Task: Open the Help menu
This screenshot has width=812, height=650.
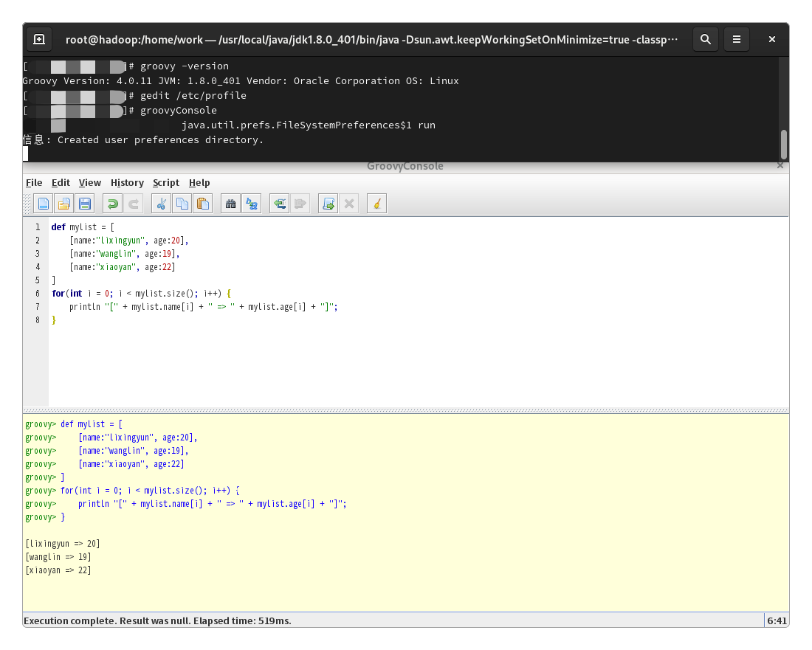Action: (199, 183)
